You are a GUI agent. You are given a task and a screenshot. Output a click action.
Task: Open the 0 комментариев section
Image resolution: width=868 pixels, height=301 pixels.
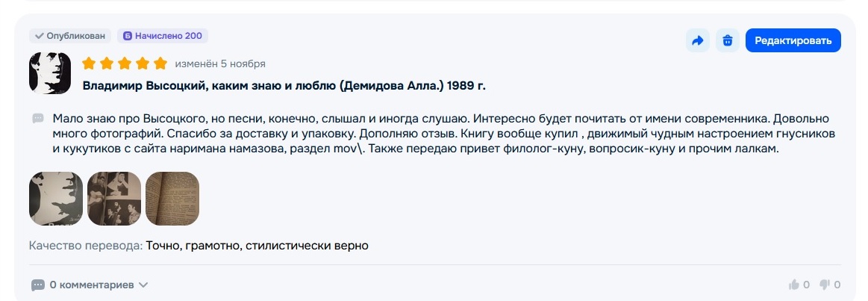click(92, 285)
